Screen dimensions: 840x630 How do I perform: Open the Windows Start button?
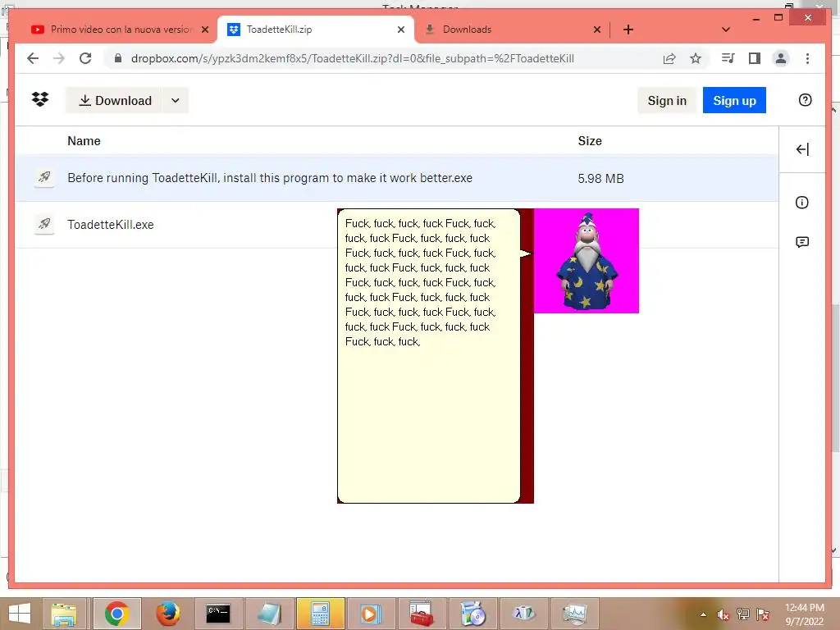pyautogui.click(x=20, y=614)
